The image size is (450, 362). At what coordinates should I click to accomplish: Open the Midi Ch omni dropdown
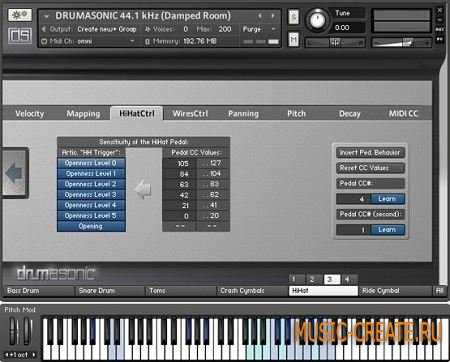click(106, 41)
